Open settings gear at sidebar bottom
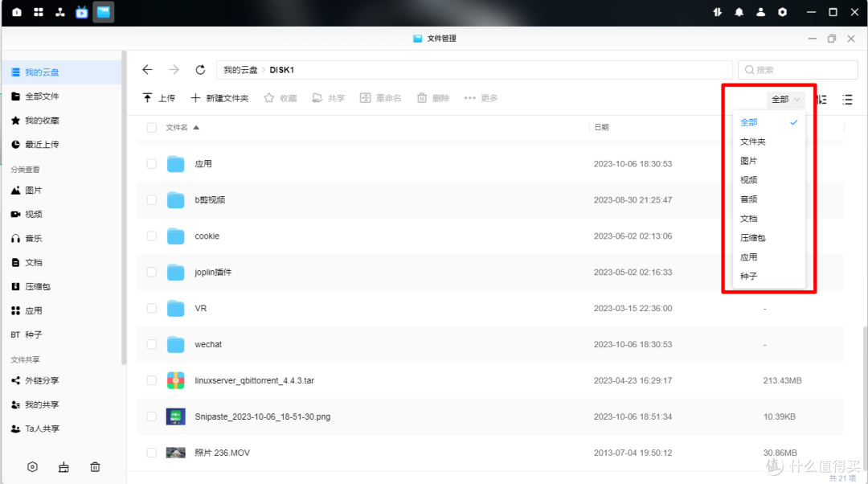868x484 pixels. [33, 467]
